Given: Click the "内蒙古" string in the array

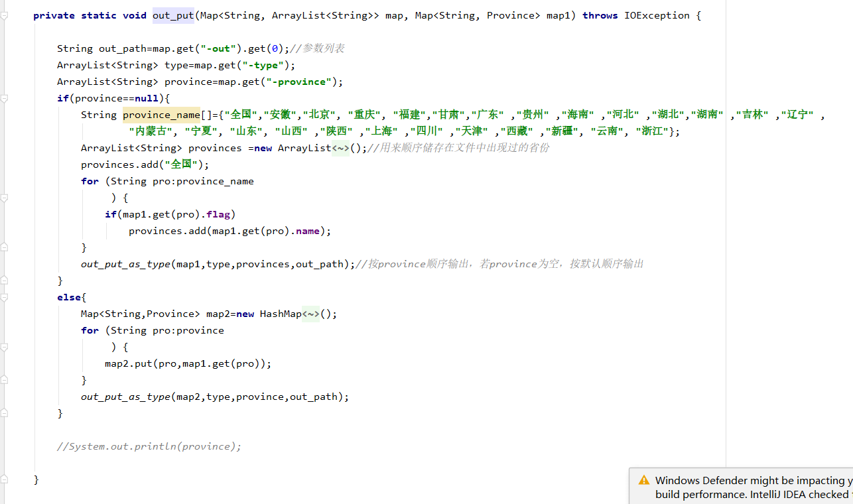Looking at the screenshot, I should pyautogui.click(x=151, y=131).
